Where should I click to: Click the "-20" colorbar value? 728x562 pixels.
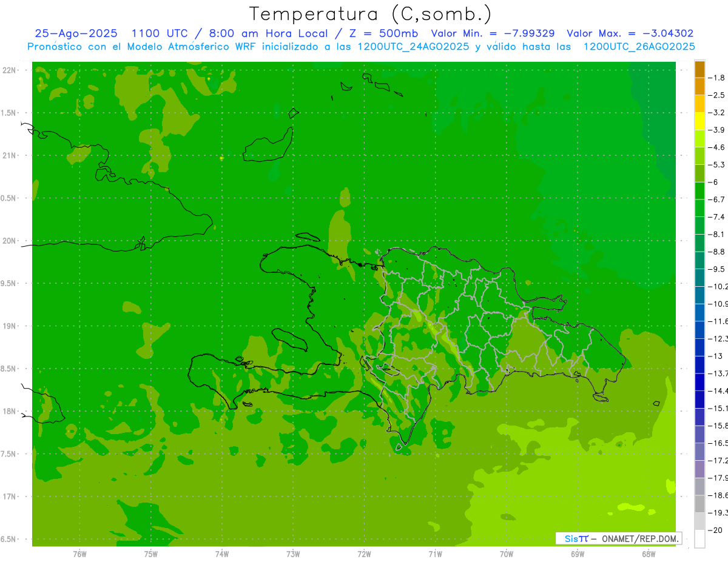[x=716, y=530]
